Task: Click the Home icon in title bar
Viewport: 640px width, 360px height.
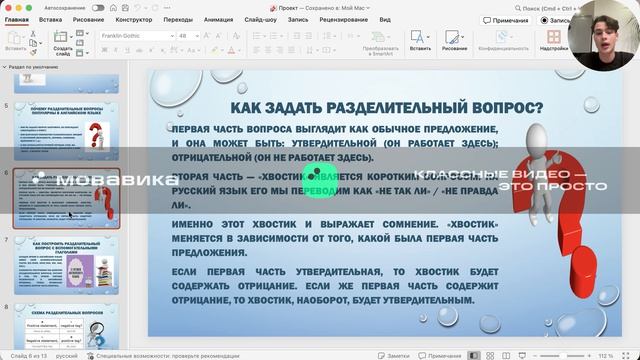Action: [x=113, y=8]
